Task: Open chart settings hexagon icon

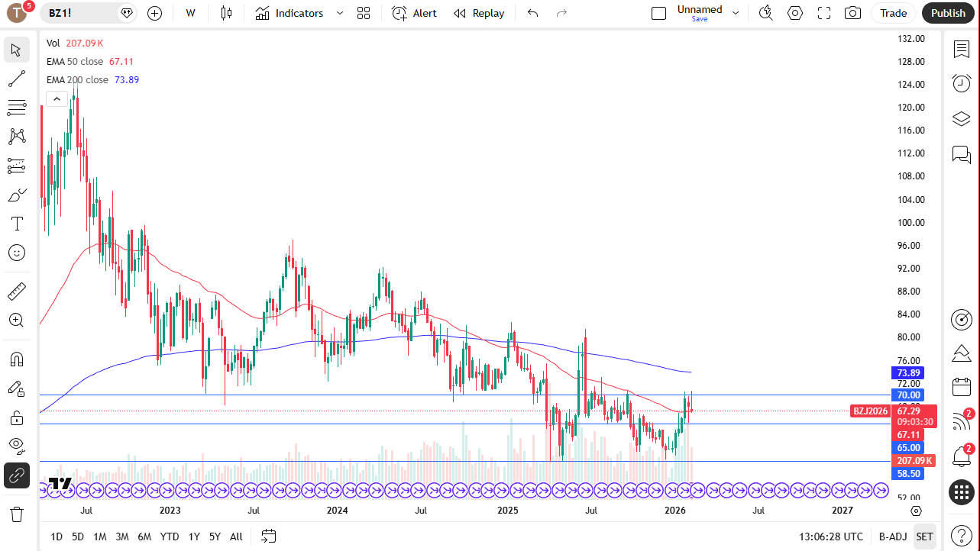Action: click(x=795, y=13)
